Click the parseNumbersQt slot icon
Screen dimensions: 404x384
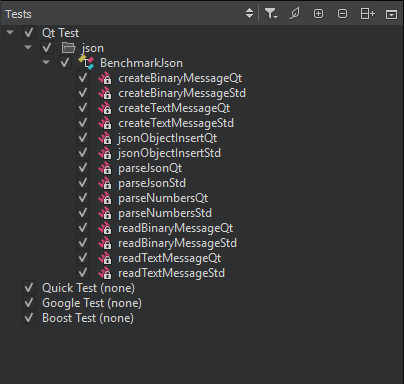pos(105,198)
